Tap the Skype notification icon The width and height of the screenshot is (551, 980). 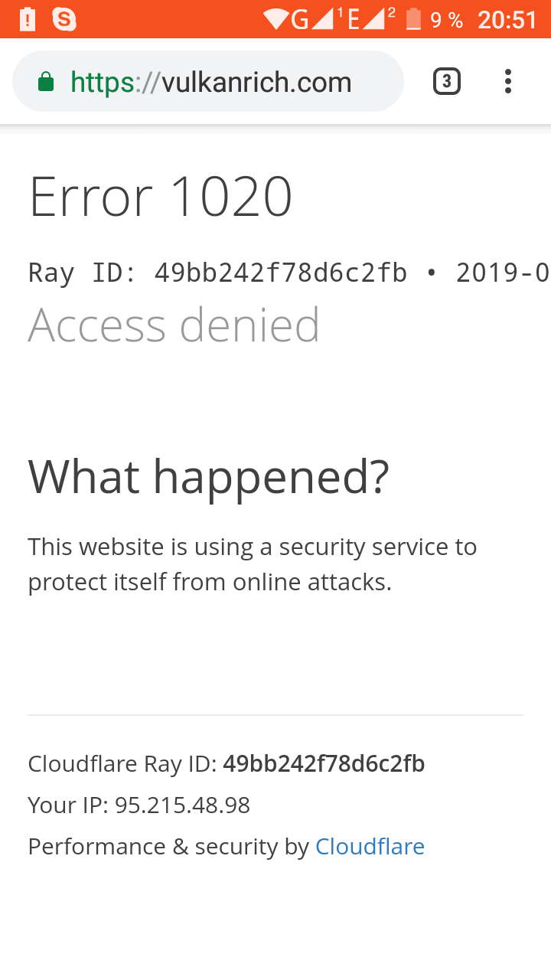(64, 19)
